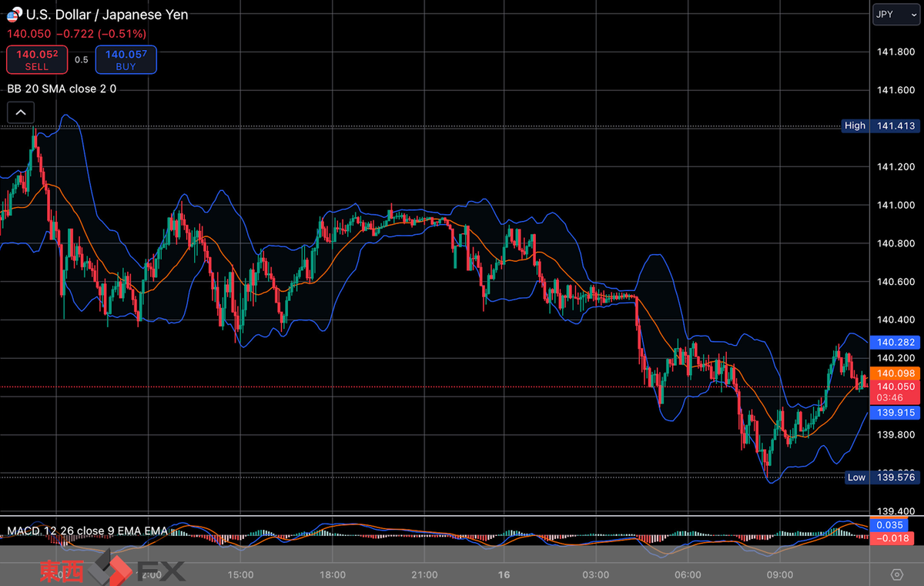Click the High 141.413 price flag
The height and width of the screenshot is (586, 924).
[880, 126]
